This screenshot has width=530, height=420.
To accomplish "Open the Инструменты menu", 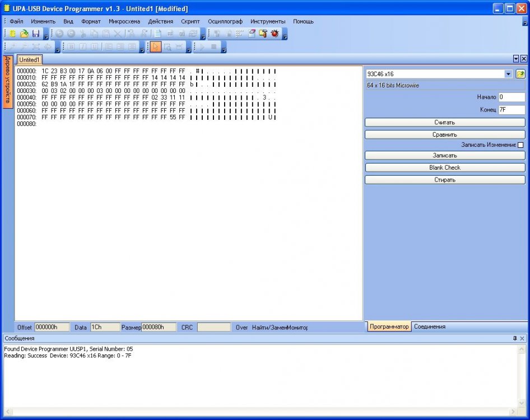I will (x=268, y=21).
